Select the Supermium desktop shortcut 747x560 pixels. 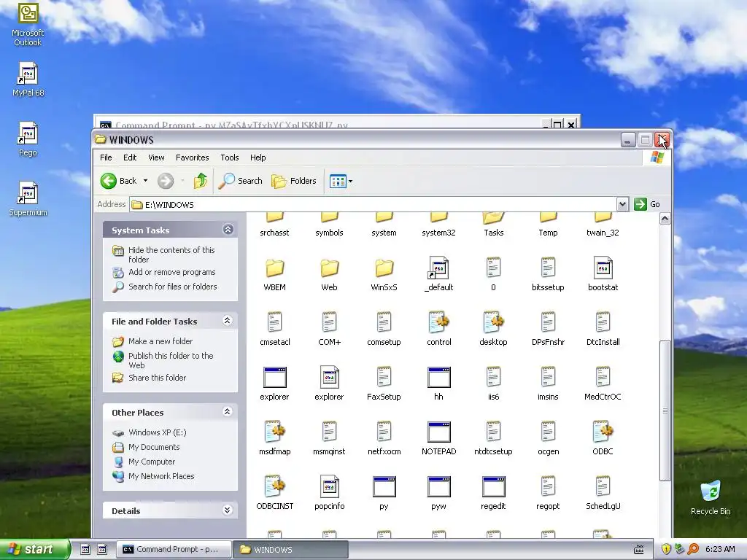(x=28, y=199)
